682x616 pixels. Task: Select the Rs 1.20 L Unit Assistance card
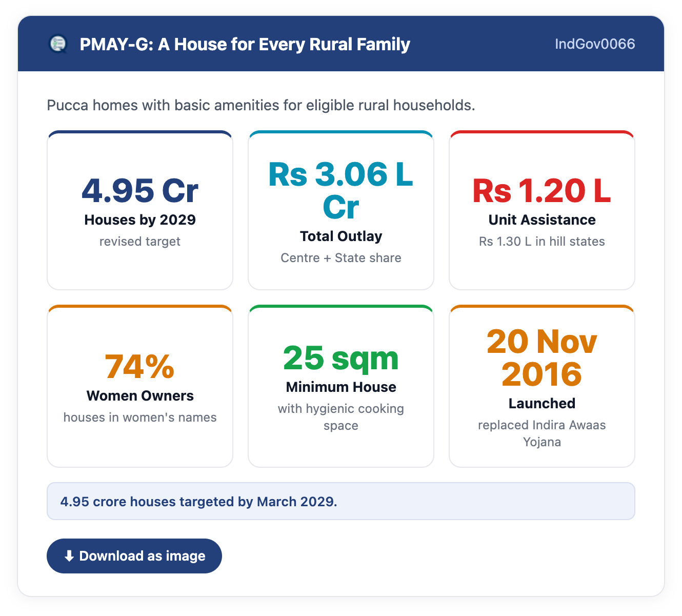tap(542, 210)
